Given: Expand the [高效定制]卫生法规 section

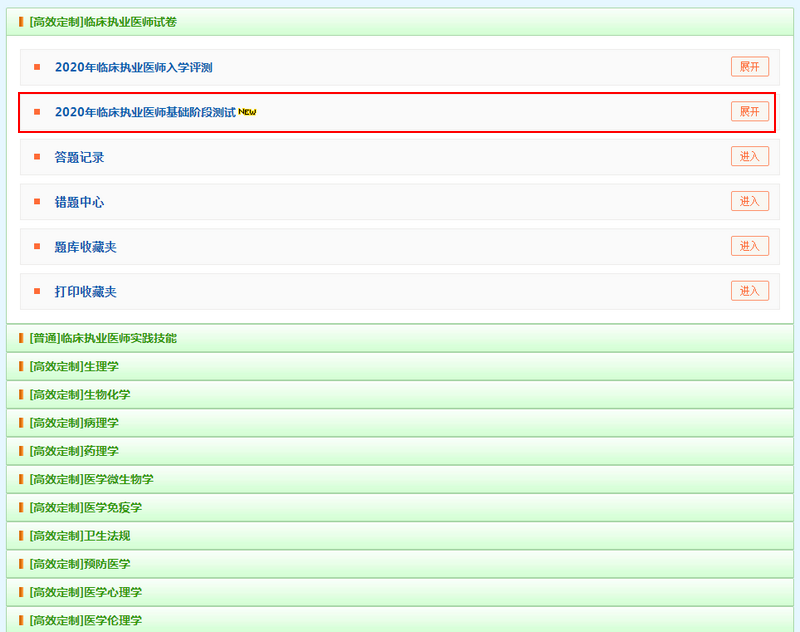Looking at the screenshot, I should coord(80,536).
